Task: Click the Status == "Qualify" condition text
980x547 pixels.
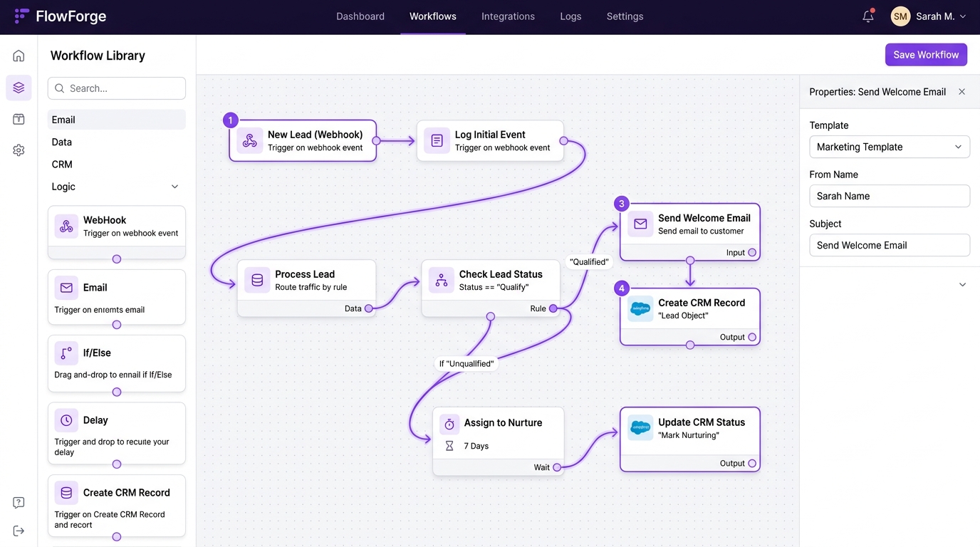Action: coord(494,287)
